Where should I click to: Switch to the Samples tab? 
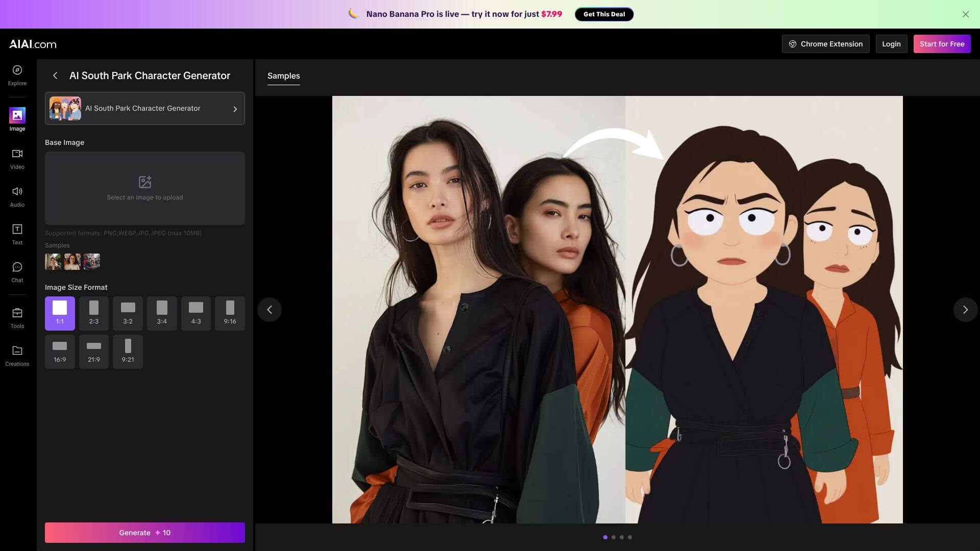pos(283,76)
